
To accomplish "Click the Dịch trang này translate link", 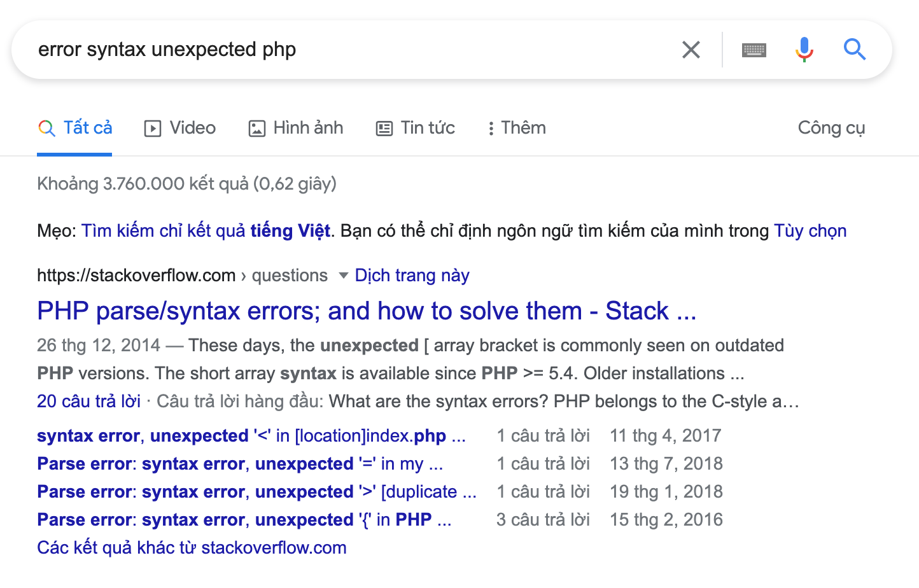I will (x=412, y=276).
